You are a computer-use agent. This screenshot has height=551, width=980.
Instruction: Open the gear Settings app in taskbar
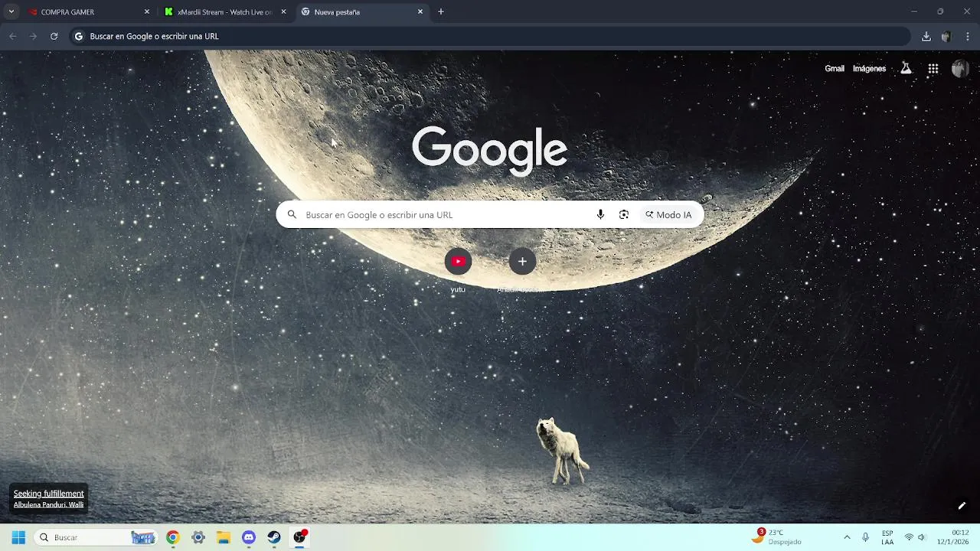[x=198, y=537]
